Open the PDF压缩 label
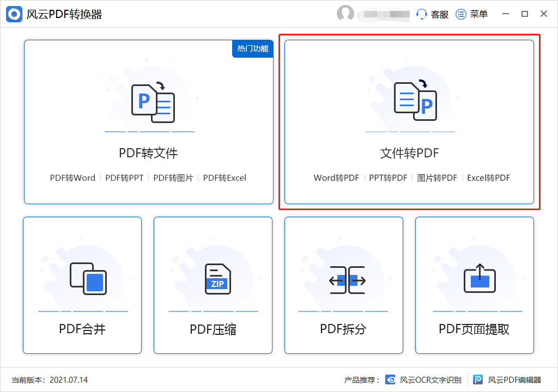 click(213, 329)
